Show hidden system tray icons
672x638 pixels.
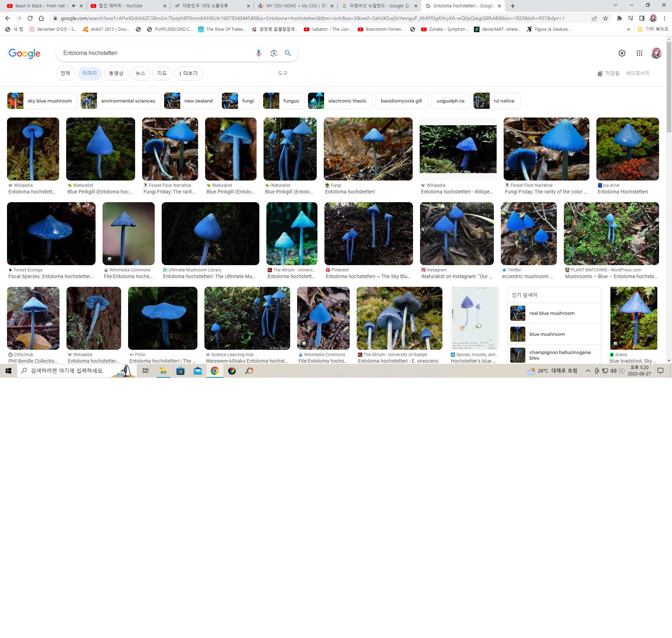click(588, 371)
